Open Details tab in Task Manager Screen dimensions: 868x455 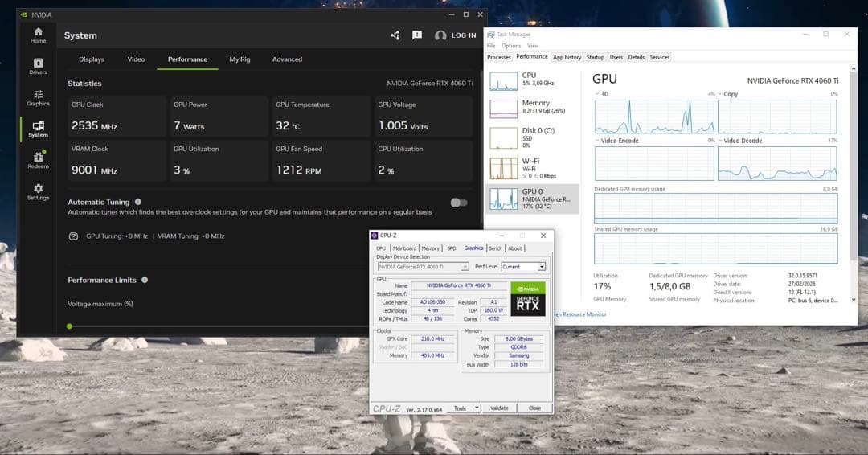tap(636, 58)
